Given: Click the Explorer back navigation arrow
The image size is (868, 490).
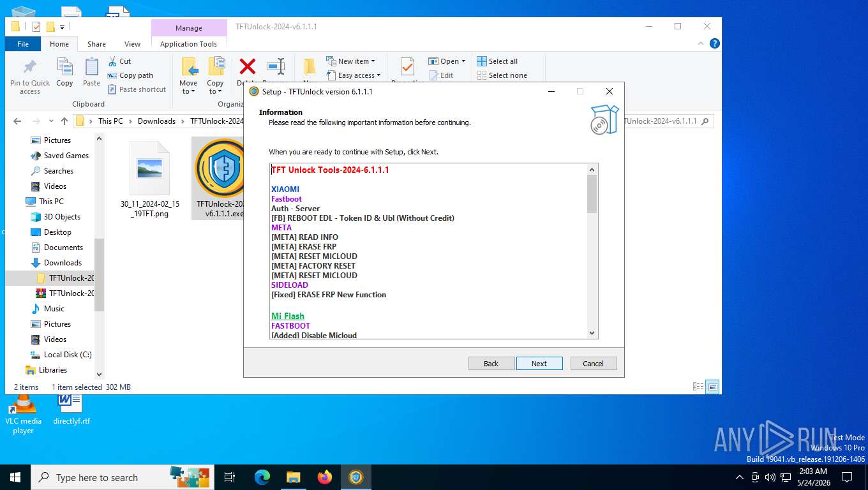Looking at the screenshot, I should pyautogui.click(x=17, y=121).
